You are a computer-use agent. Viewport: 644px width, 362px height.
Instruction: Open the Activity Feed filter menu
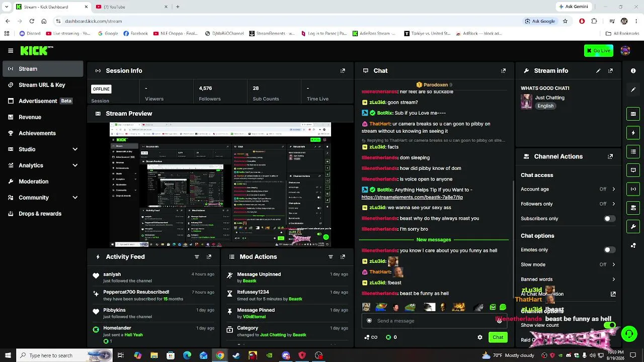point(197,257)
